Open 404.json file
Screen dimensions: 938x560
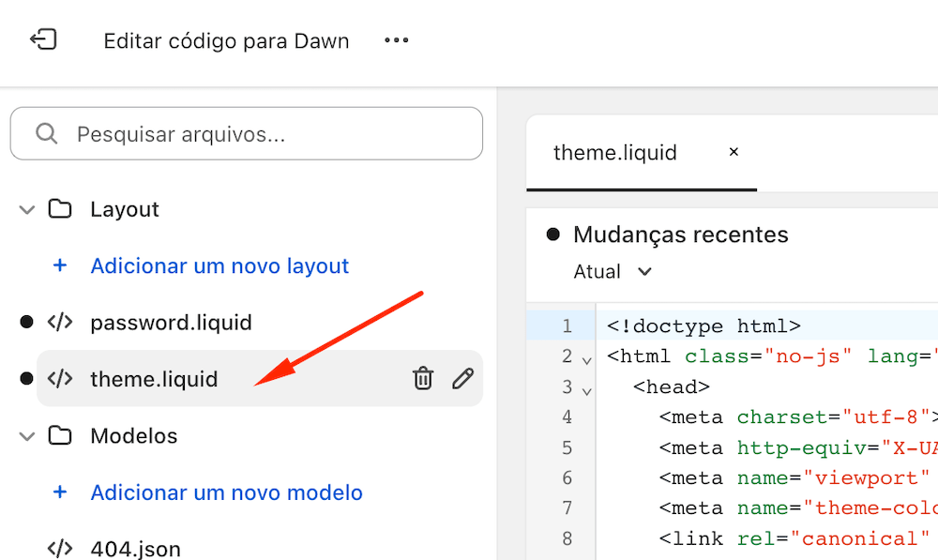click(x=136, y=549)
